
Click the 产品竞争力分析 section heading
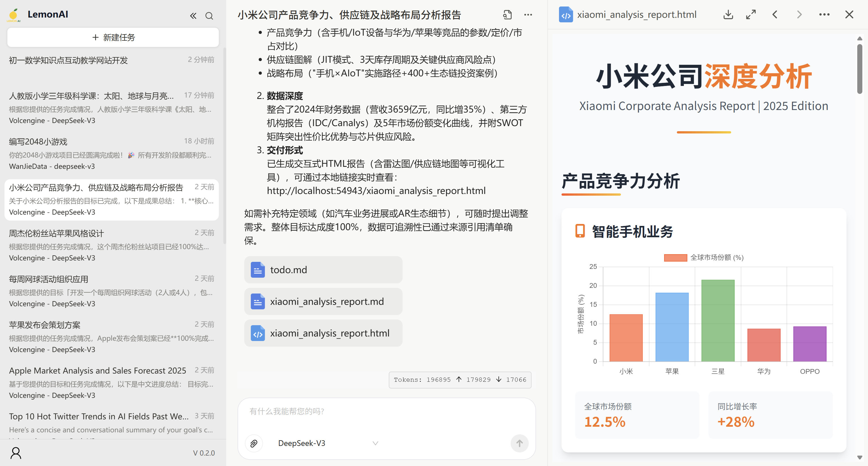(621, 181)
